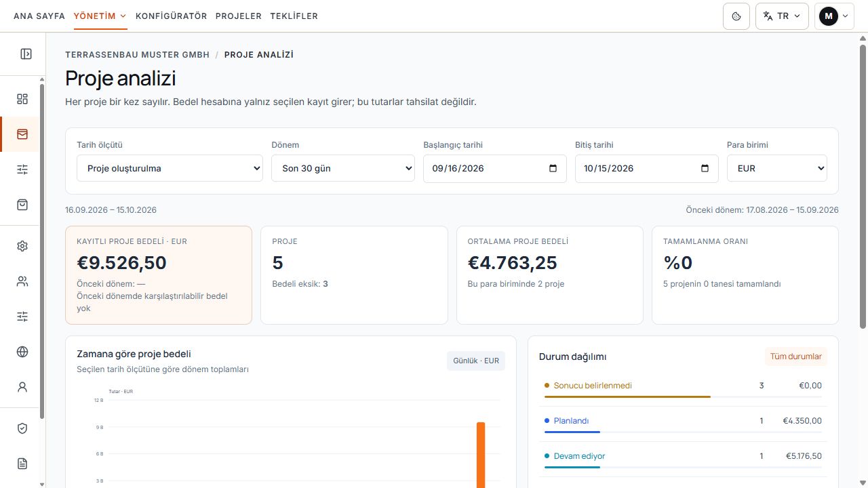Image resolution: width=868 pixels, height=488 pixels.
Task: Open the globe icon in the sidebar
Action: click(22, 352)
